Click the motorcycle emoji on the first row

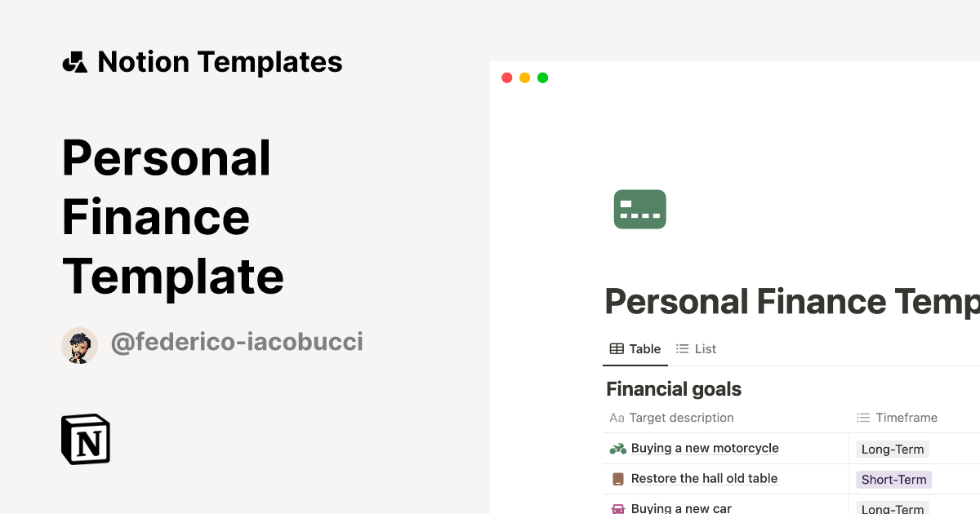coord(618,448)
